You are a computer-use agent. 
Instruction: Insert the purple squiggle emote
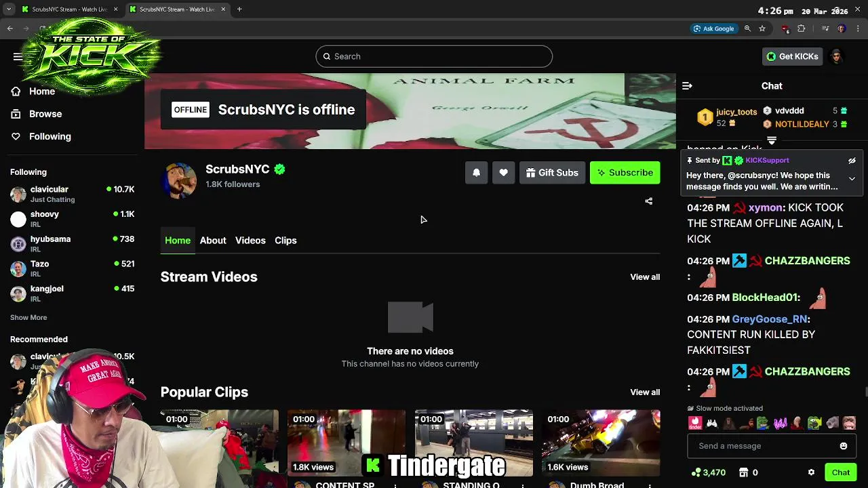(x=780, y=424)
